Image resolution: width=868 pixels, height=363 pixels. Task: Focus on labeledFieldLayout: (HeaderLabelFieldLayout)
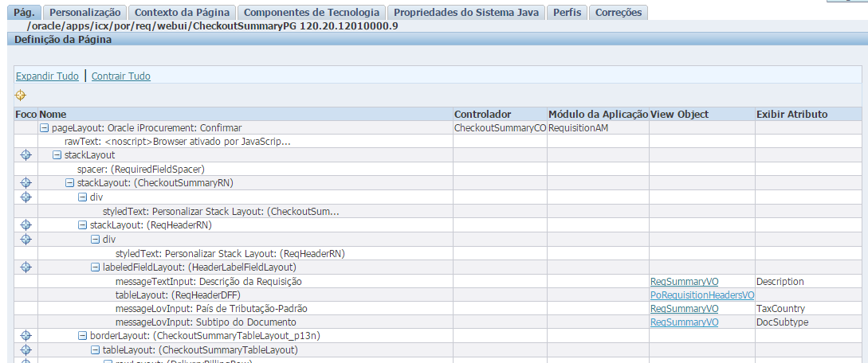[x=26, y=267]
